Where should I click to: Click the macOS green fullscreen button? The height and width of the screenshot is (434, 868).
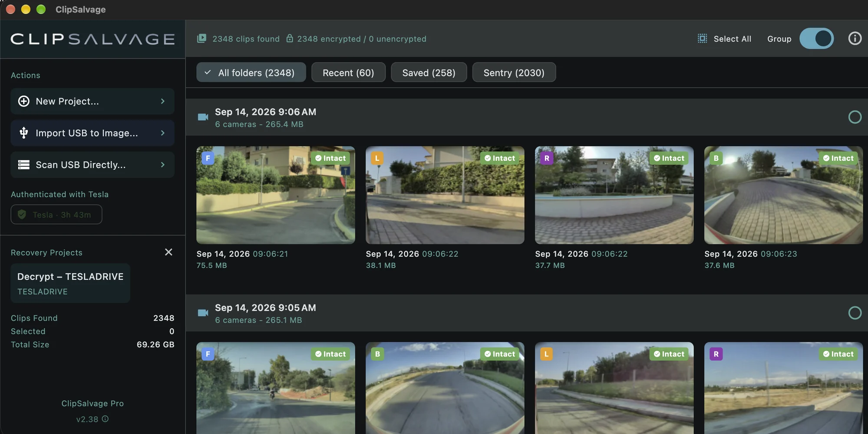41,9
